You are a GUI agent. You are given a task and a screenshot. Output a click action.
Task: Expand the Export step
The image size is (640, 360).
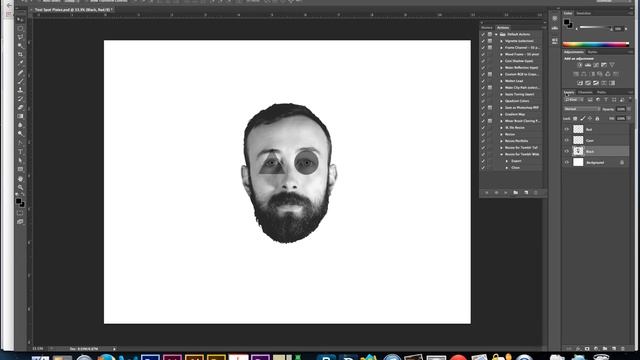coord(507,161)
